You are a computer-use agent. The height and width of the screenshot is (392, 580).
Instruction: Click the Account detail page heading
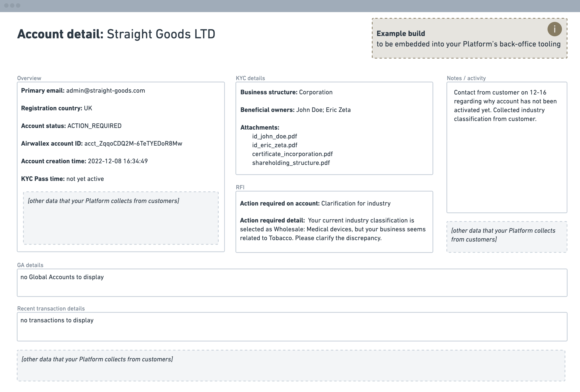[116, 34]
